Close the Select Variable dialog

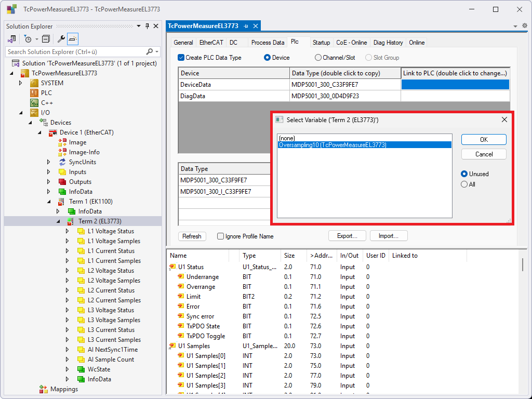coord(504,119)
